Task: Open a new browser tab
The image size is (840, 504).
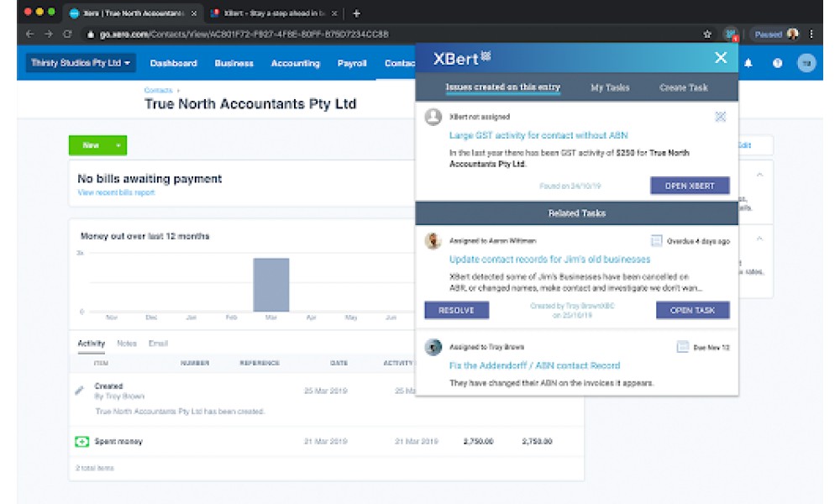Action: coord(357,13)
